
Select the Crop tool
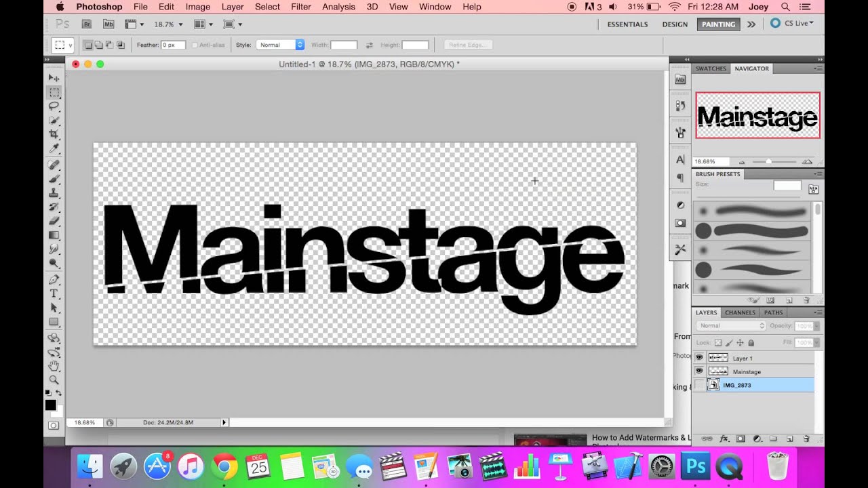(54, 134)
